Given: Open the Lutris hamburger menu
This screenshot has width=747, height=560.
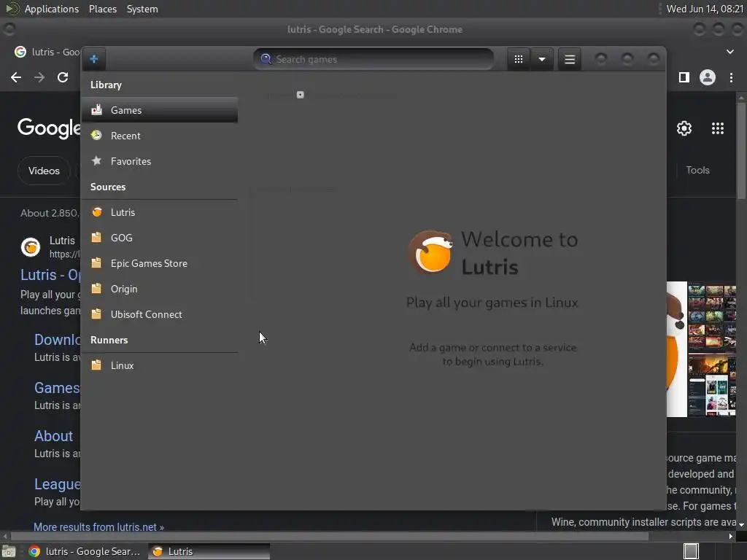Looking at the screenshot, I should [x=569, y=59].
